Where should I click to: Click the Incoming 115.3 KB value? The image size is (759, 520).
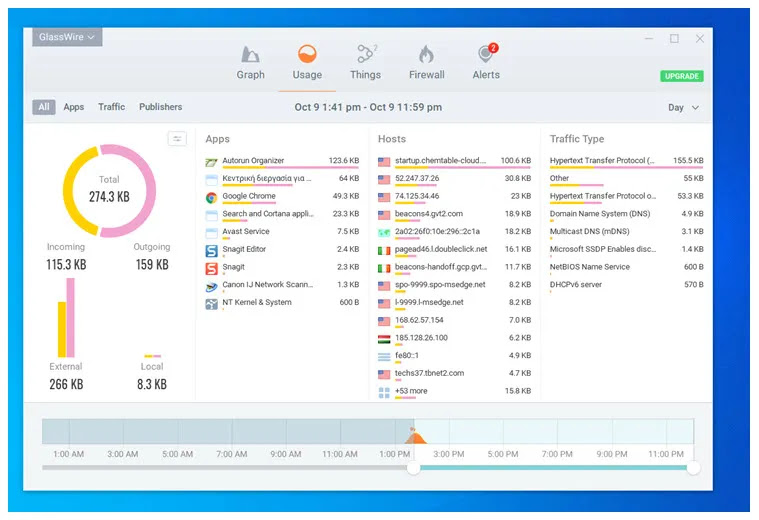tap(66, 265)
